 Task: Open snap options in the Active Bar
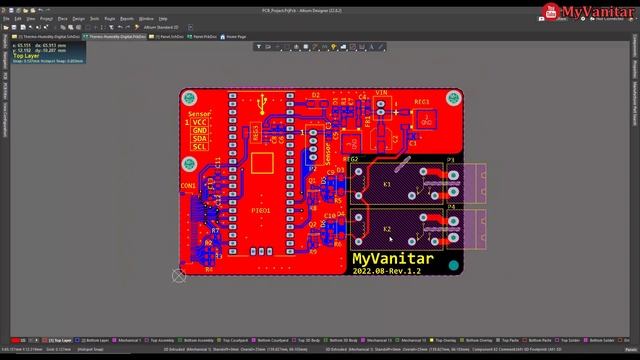click(x=268, y=47)
